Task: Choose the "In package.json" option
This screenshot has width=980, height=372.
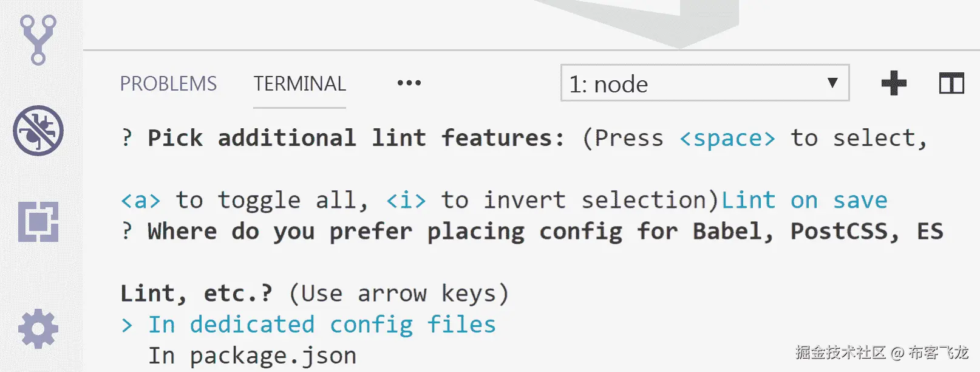Action: coord(252,356)
